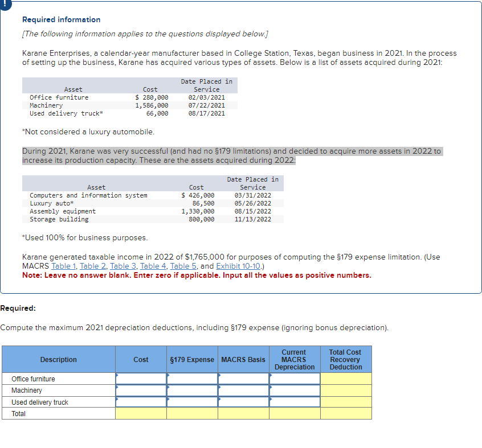482x448 pixels.
Task: Click the Description column header
Action: 59,359
